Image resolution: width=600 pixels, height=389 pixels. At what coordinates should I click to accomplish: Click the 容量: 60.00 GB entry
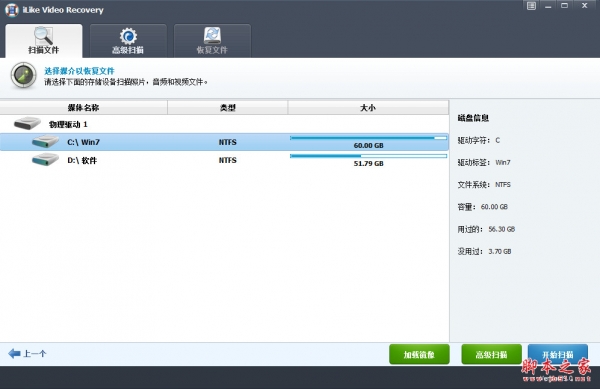[483, 207]
